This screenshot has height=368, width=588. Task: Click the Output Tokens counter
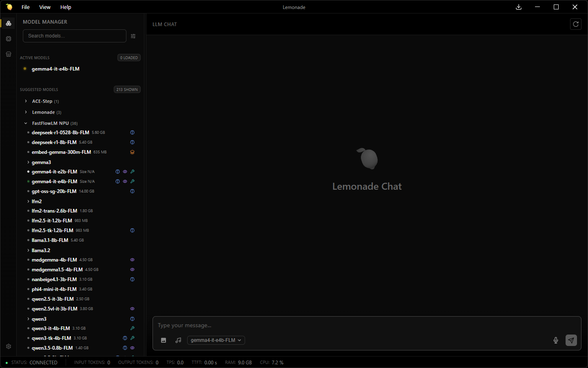point(138,363)
